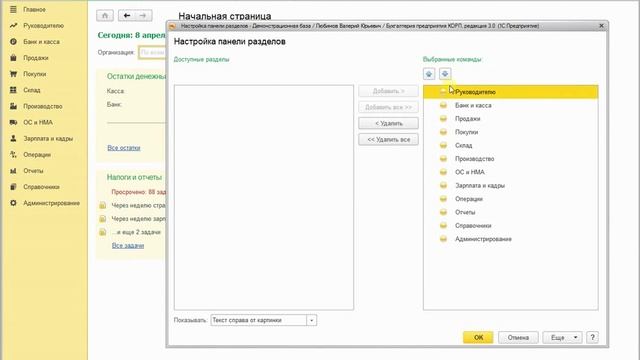This screenshot has width=640, height=360.
Task: Click the icon next to Склад list row
Action: point(443,145)
